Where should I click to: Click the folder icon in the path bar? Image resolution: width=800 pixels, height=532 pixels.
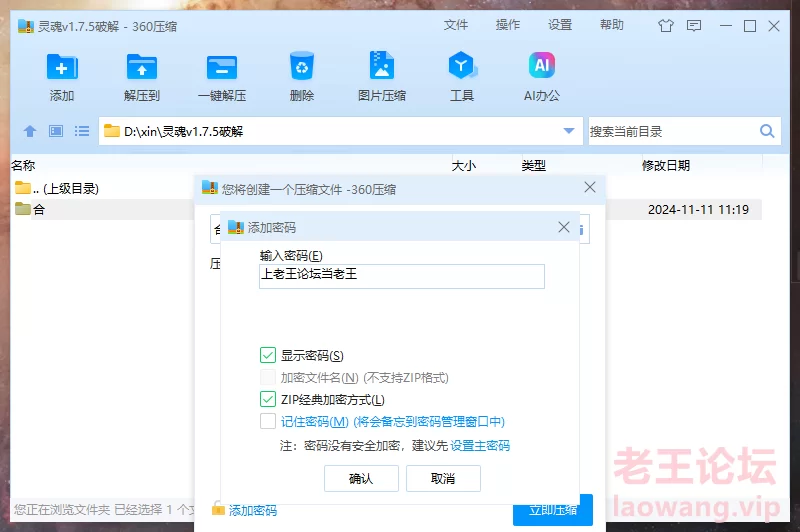coord(112,131)
